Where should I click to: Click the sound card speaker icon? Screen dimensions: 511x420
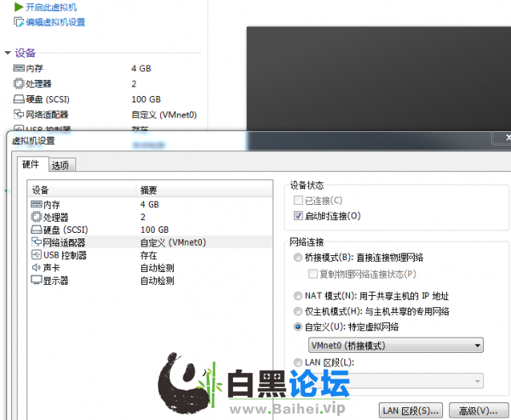pyautogui.click(x=36, y=268)
